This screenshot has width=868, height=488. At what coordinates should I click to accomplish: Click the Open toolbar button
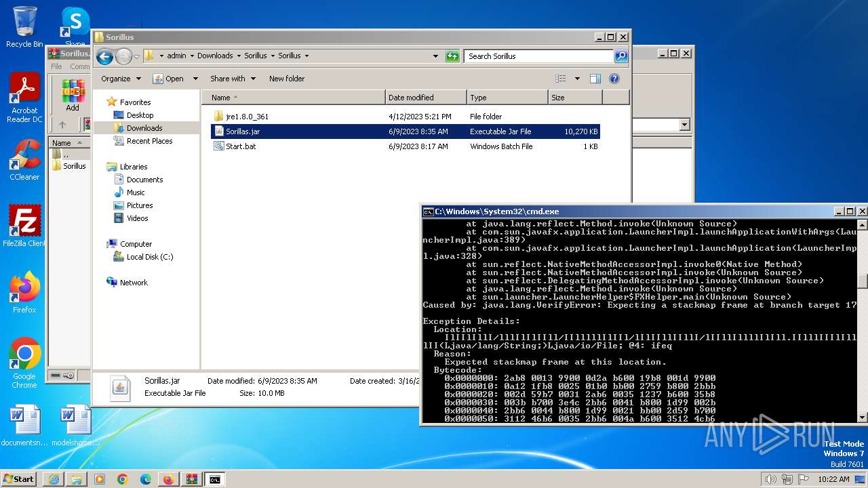pos(169,79)
